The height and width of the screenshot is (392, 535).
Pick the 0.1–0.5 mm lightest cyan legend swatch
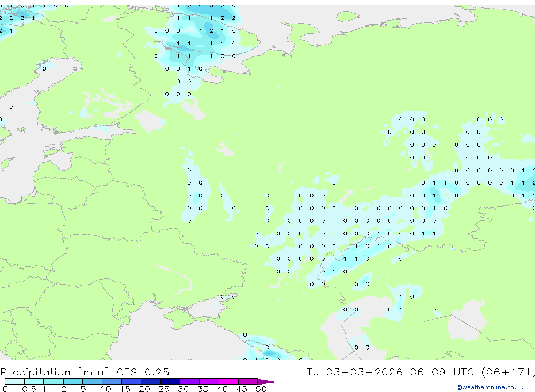point(14,381)
